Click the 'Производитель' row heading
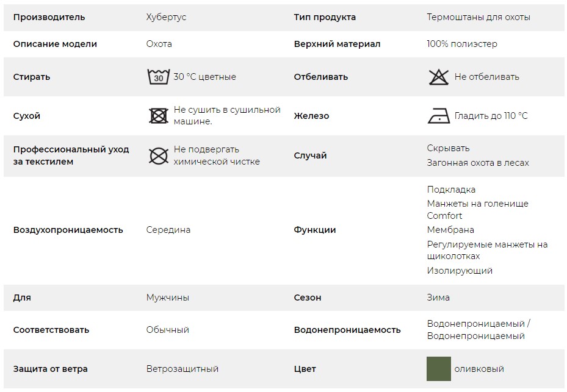Image resolution: width=567 pixels, height=392 pixels. coord(49,17)
